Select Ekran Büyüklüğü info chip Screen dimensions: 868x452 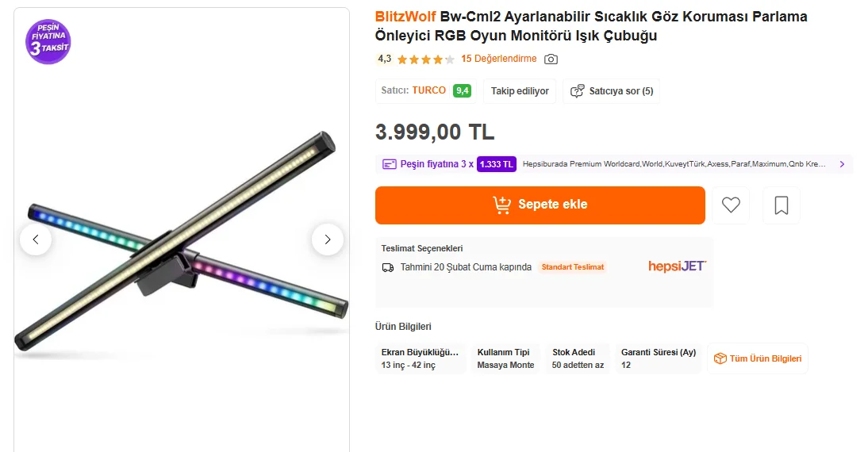(421, 358)
